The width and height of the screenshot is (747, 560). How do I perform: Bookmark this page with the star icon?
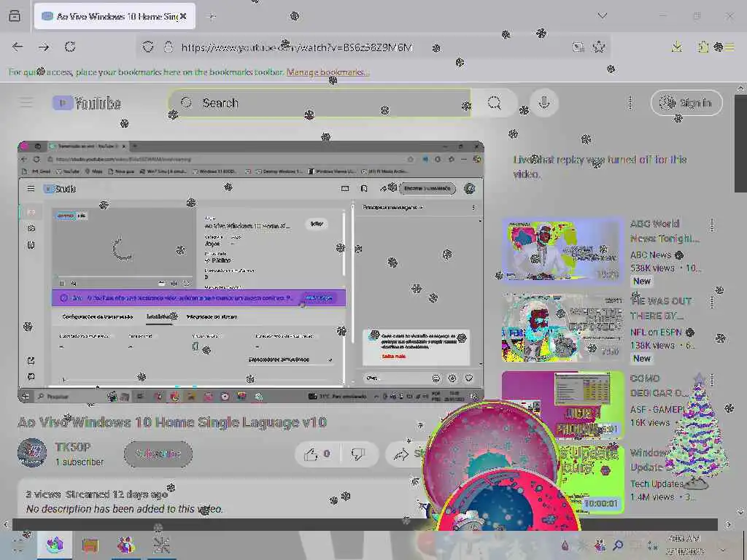click(598, 47)
